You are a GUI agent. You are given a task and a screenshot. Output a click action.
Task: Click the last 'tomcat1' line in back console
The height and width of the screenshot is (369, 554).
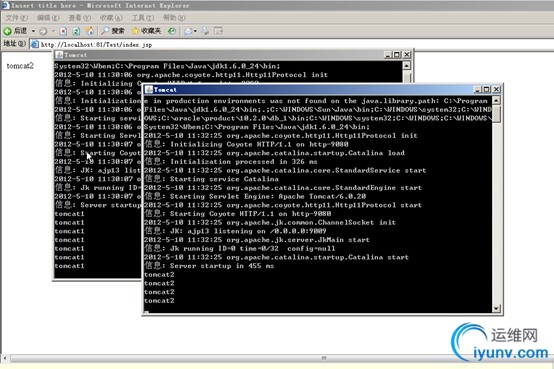pyautogui.click(x=69, y=266)
